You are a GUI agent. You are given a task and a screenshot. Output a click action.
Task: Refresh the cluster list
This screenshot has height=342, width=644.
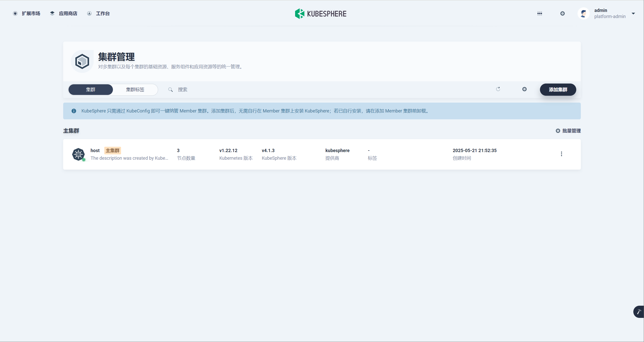click(x=498, y=89)
